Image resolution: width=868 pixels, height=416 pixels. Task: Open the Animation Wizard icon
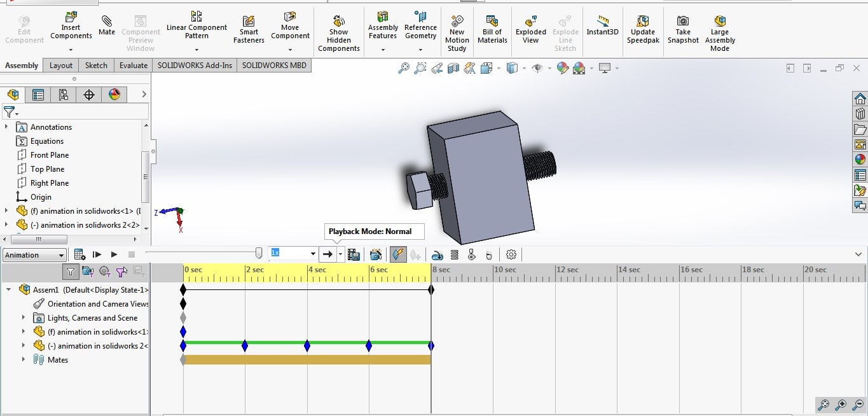pos(376,254)
